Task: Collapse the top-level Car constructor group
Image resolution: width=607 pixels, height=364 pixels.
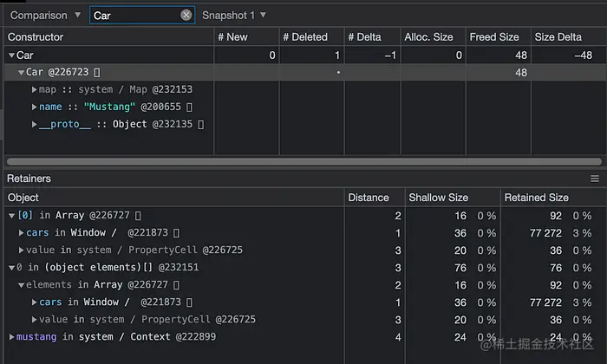Action: point(11,55)
